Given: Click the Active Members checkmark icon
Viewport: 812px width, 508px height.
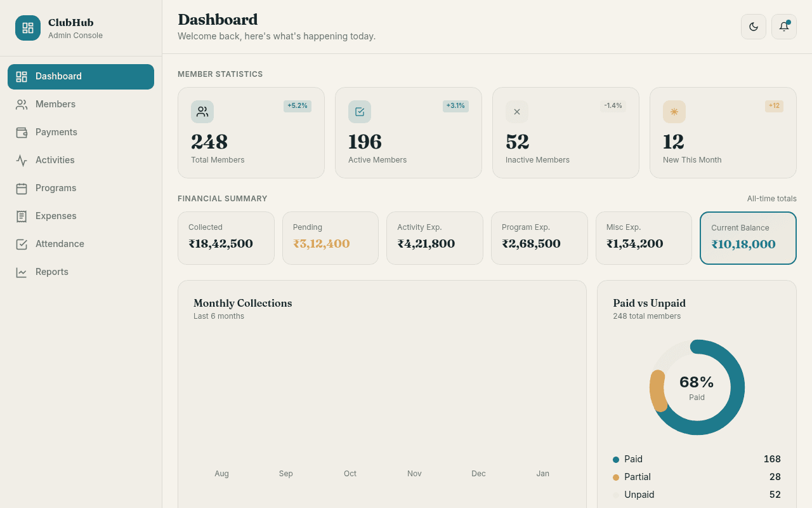Looking at the screenshot, I should pyautogui.click(x=360, y=112).
